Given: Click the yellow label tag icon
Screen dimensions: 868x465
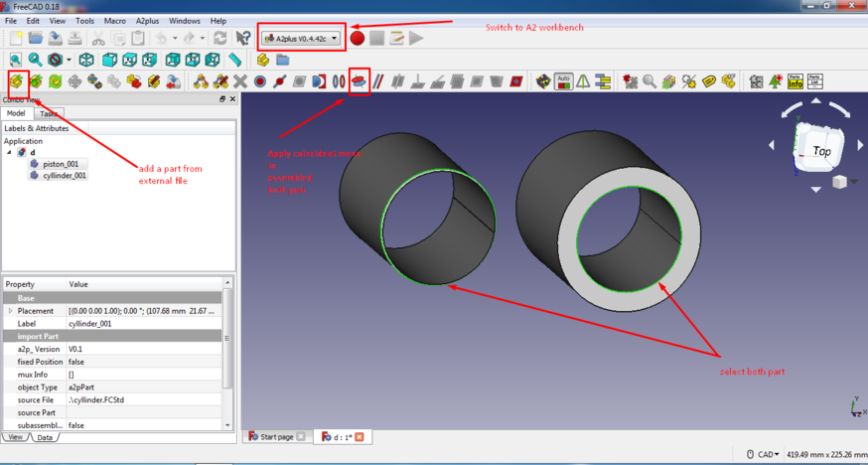Looking at the screenshot, I should (709, 81).
